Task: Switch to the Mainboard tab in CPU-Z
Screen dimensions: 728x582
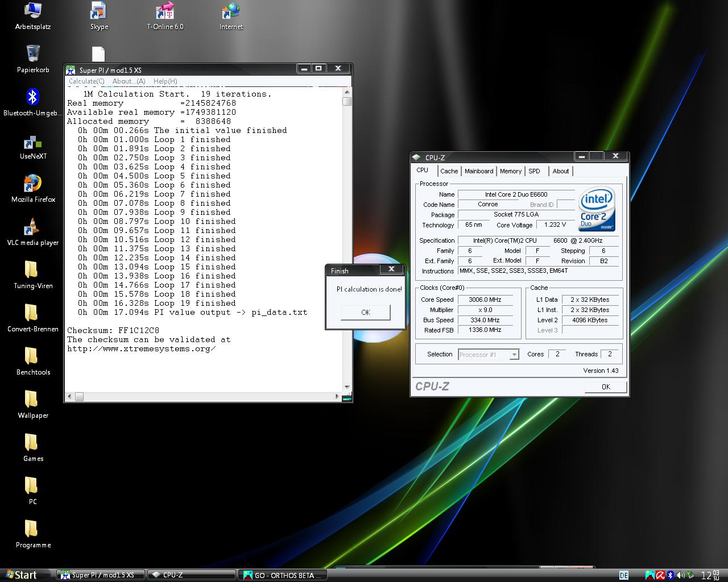Action: (x=479, y=171)
